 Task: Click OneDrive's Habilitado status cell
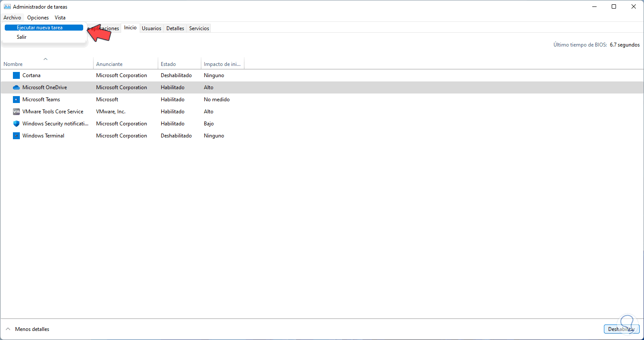[172, 87]
